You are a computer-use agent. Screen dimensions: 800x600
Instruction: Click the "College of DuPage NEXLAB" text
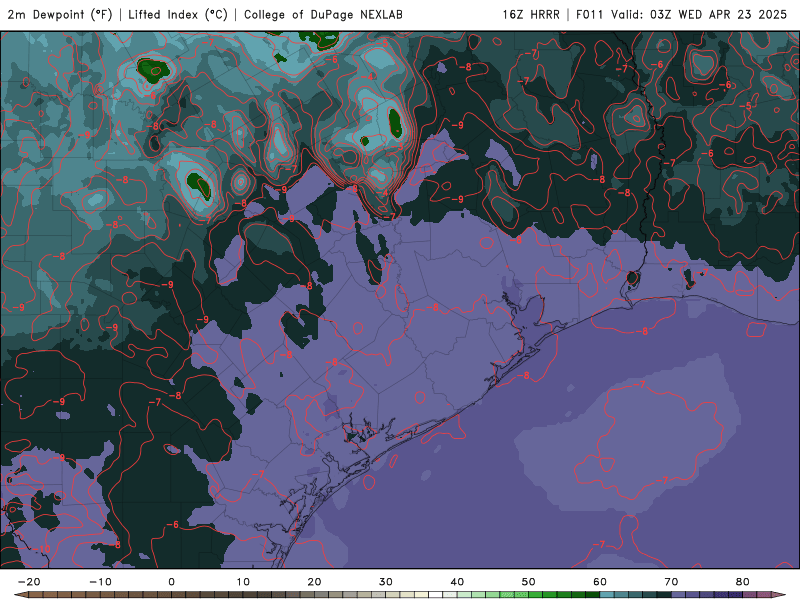323,14
